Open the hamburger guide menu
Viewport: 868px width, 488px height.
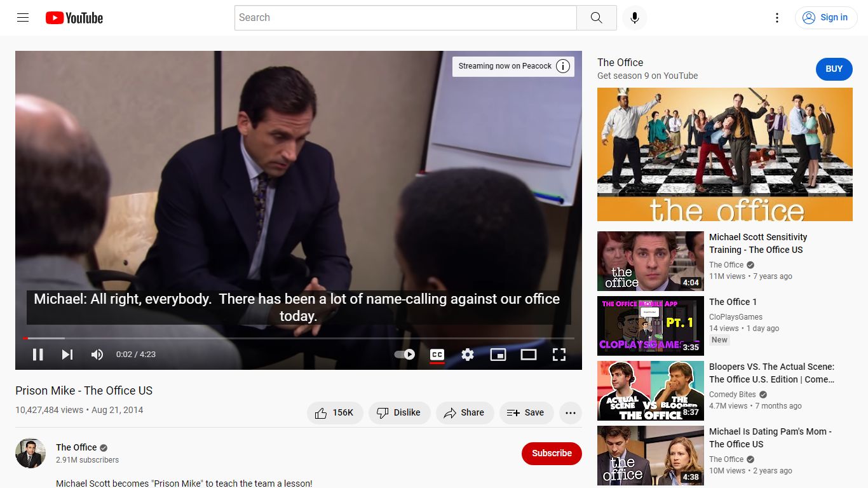point(23,18)
